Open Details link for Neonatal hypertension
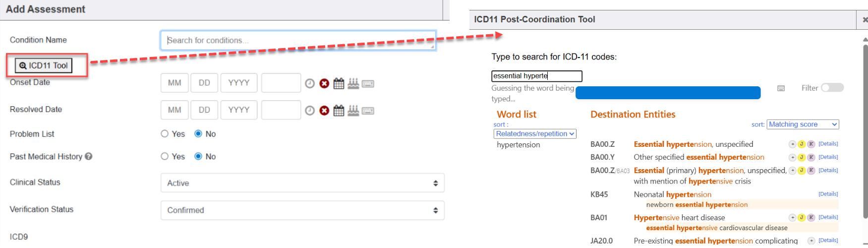 828,194
